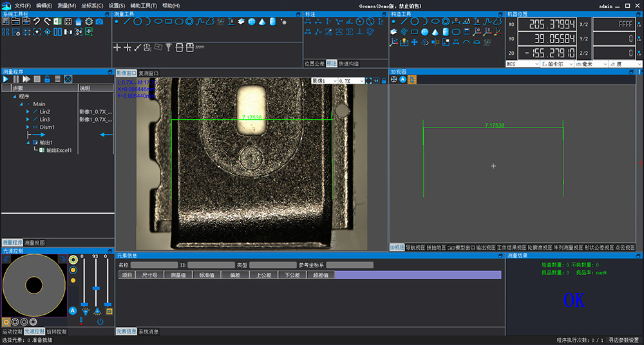Switch to the 快速构造 tab
The image size is (644, 345).
348,64
